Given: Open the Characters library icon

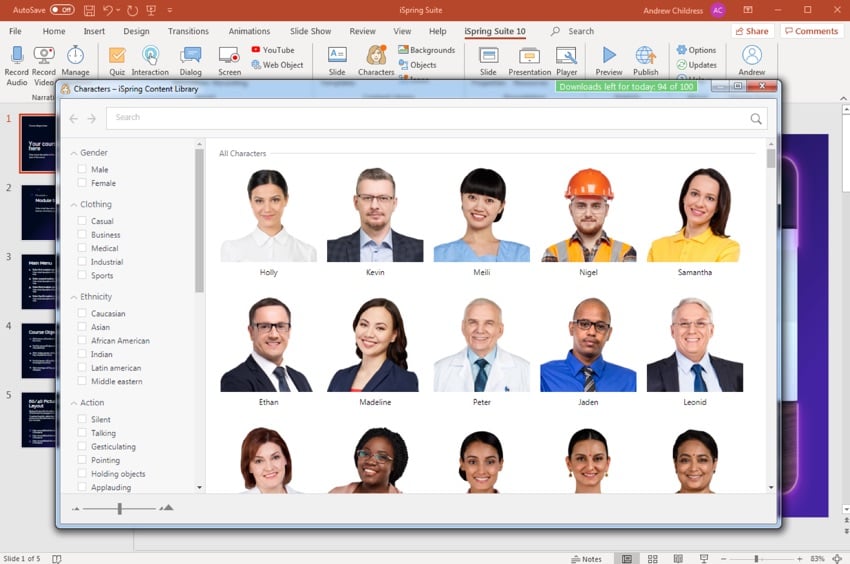Looking at the screenshot, I should 376,59.
